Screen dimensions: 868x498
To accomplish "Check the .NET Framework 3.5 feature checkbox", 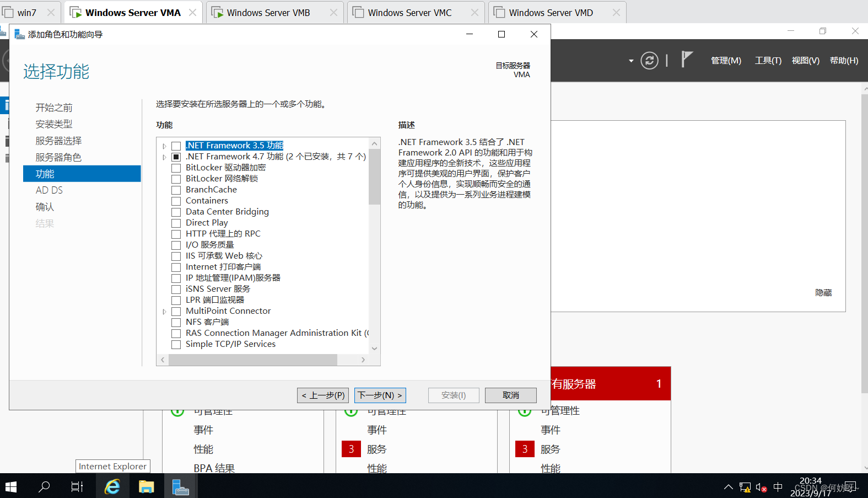I will pyautogui.click(x=176, y=146).
